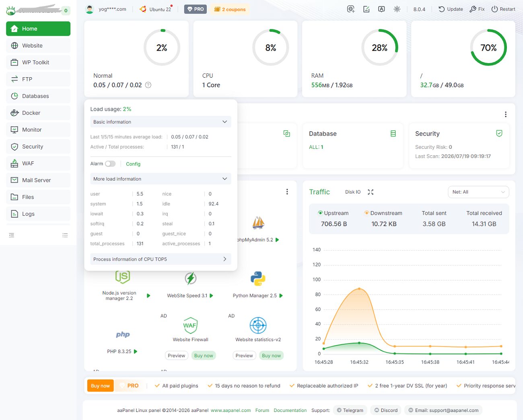Open Telegram support button
The image size is (523, 420).
pyautogui.click(x=350, y=410)
